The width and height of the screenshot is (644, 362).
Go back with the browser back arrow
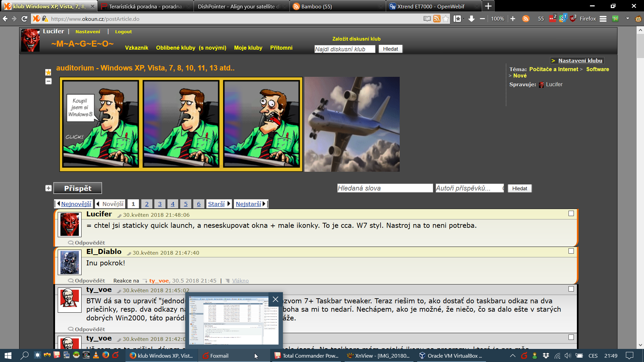coord(5,19)
